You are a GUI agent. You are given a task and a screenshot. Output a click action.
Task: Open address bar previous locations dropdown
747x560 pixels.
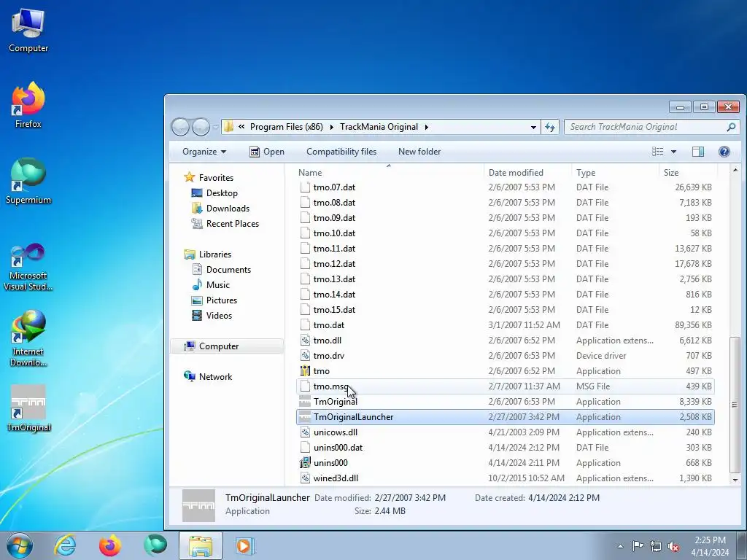pos(533,127)
